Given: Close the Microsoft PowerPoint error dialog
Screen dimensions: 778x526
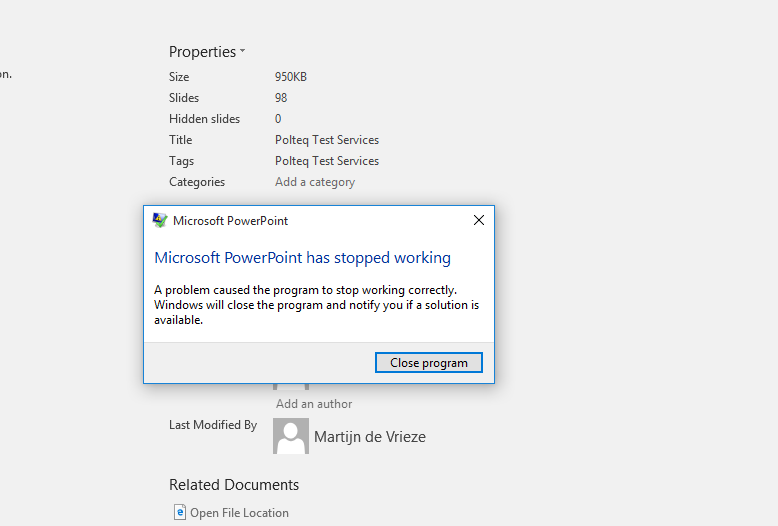Looking at the screenshot, I should point(479,220).
